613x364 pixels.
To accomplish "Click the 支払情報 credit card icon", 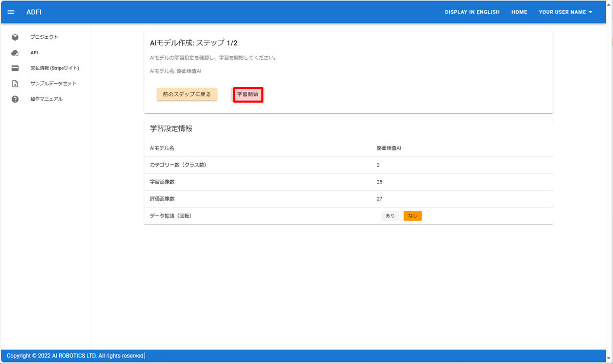I will pyautogui.click(x=15, y=68).
